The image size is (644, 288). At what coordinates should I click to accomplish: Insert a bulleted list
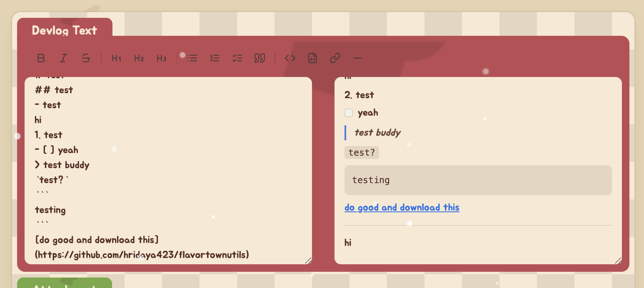[x=192, y=58]
